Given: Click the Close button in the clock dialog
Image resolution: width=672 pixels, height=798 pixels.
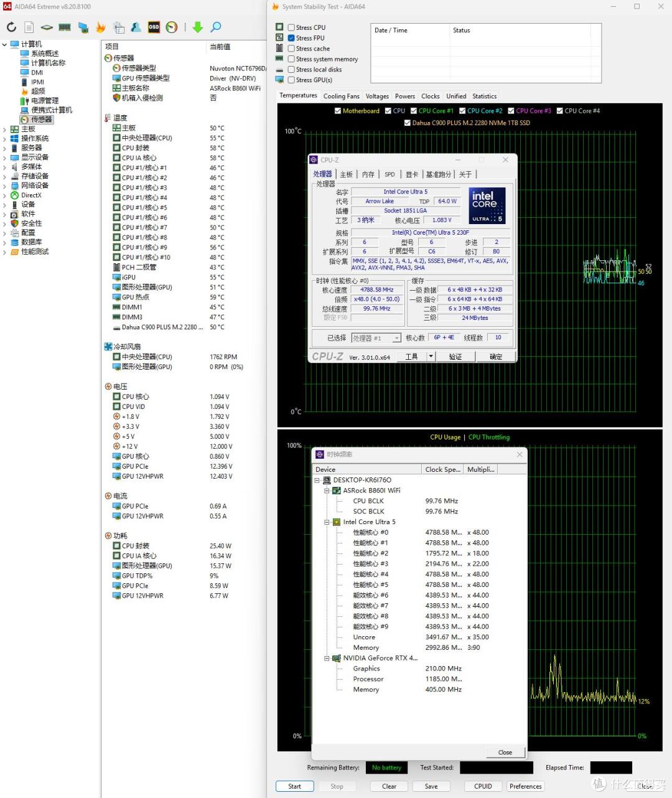Looking at the screenshot, I should [505, 753].
